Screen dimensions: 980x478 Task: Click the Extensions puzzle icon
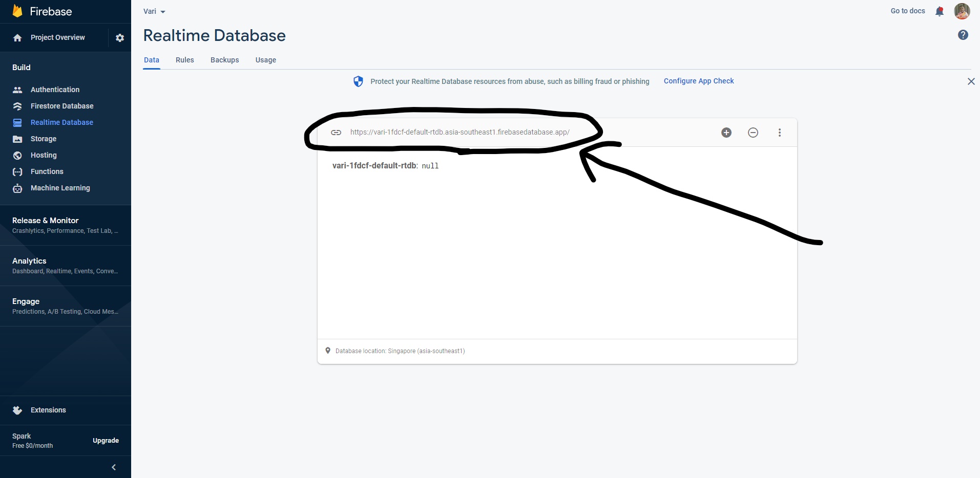(17, 410)
